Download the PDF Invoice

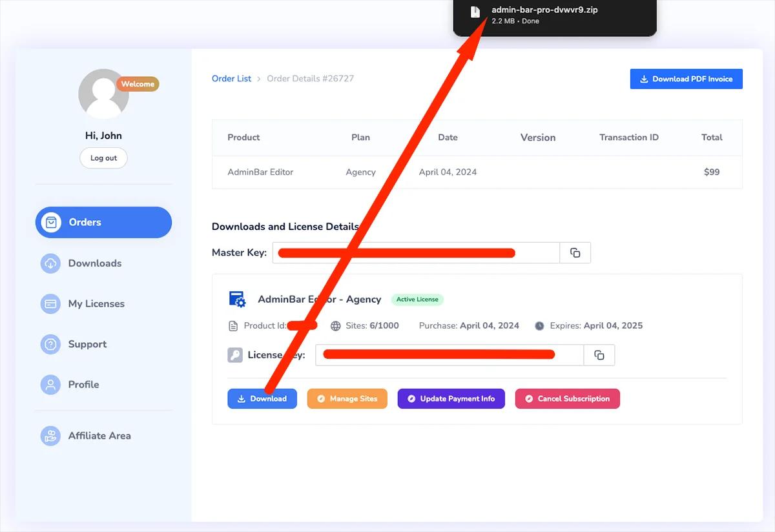coord(686,78)
